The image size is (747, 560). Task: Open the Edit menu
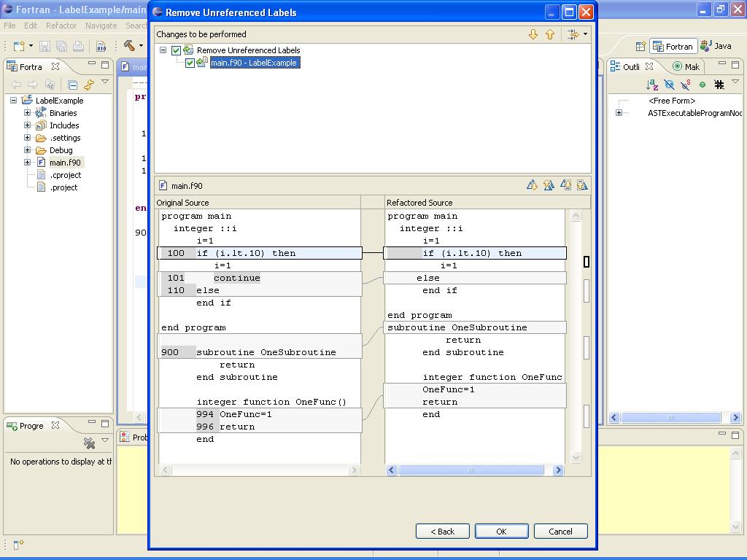point(31,26)
